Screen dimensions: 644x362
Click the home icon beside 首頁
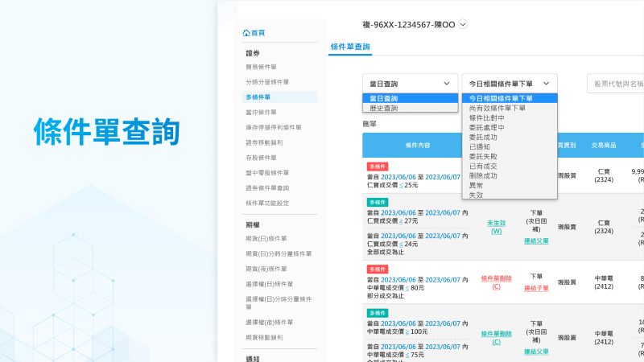click(246, 33)
